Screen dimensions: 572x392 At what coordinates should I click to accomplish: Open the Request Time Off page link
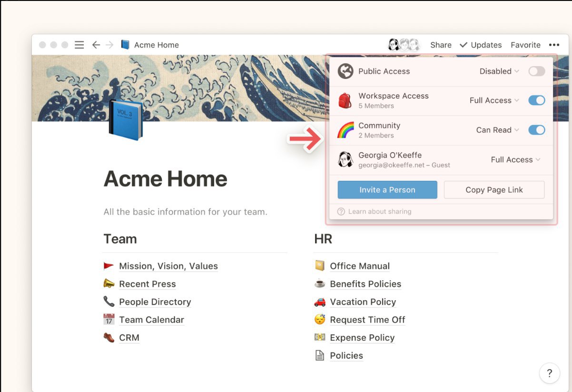point(367,320)
